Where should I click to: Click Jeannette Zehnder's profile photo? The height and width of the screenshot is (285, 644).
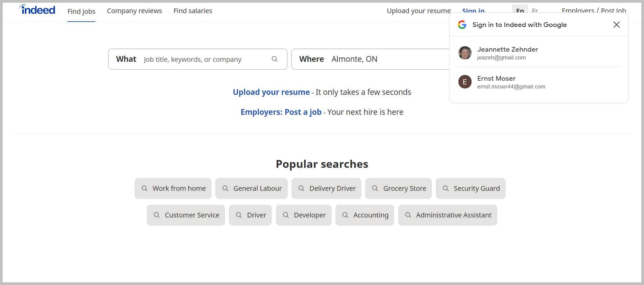point(465,53)
